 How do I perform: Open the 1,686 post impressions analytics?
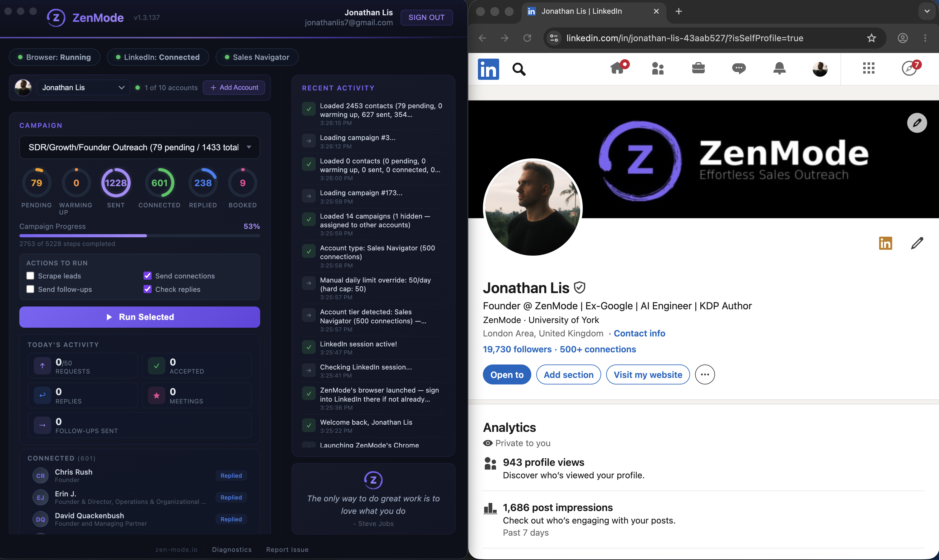point(558,508)
